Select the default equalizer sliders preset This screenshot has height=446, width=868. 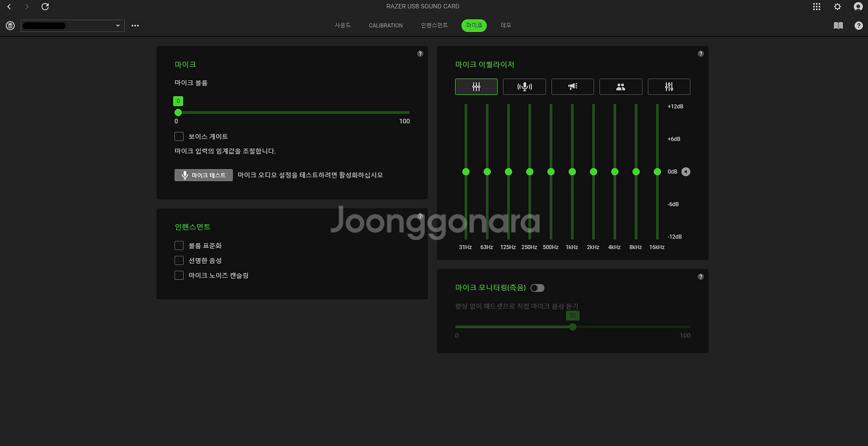tap(476, 87)
